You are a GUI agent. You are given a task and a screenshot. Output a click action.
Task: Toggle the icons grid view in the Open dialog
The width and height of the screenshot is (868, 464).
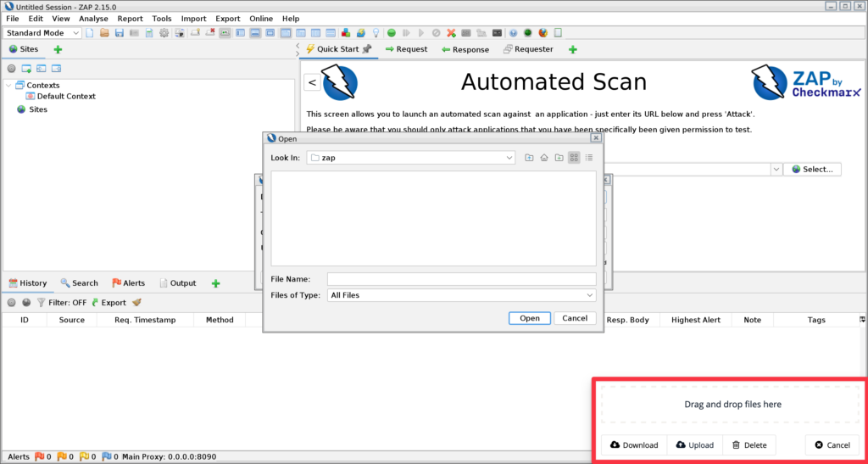[574, 158]
